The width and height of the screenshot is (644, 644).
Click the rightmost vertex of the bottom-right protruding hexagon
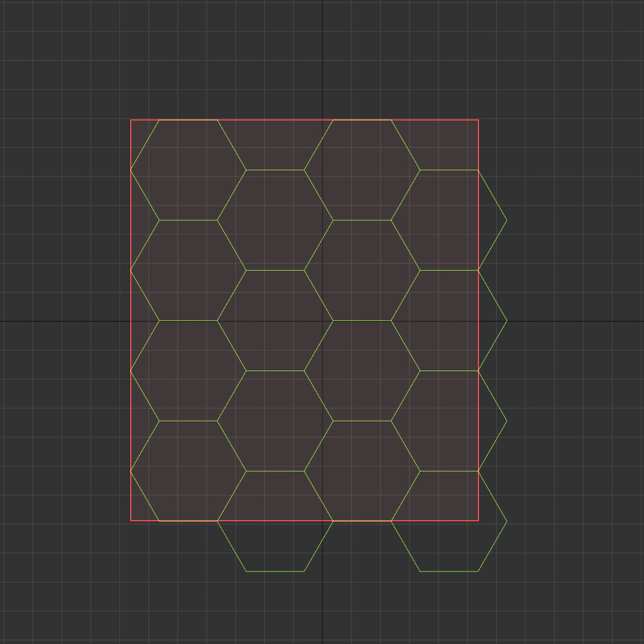[x=507, y=521]
